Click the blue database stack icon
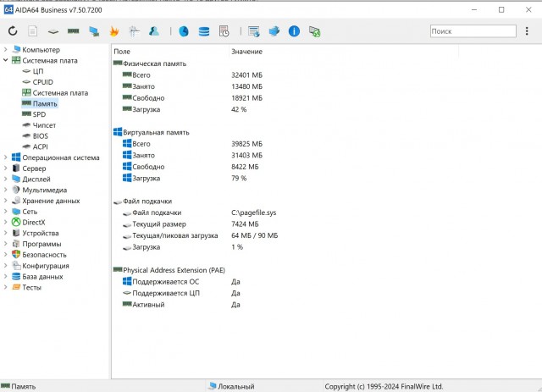This screenshot has height=392, width=542. [204, 31]
